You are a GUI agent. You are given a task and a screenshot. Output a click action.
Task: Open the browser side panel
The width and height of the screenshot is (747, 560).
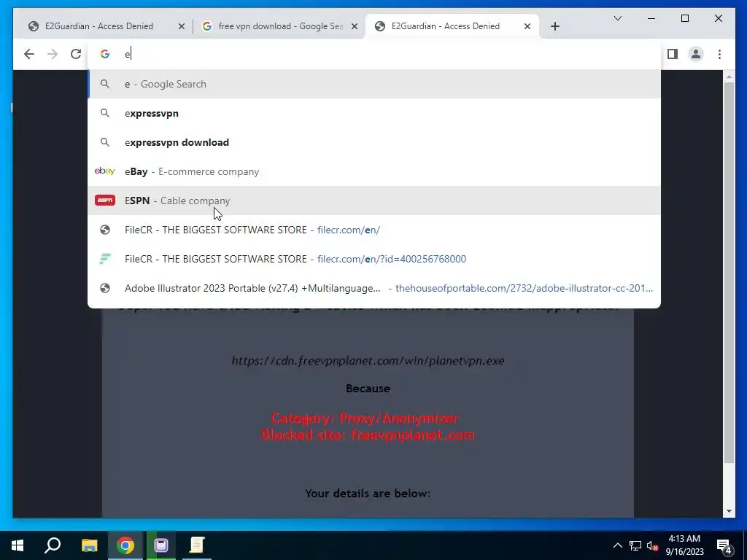pyautogui.click(x=672, y=54)
